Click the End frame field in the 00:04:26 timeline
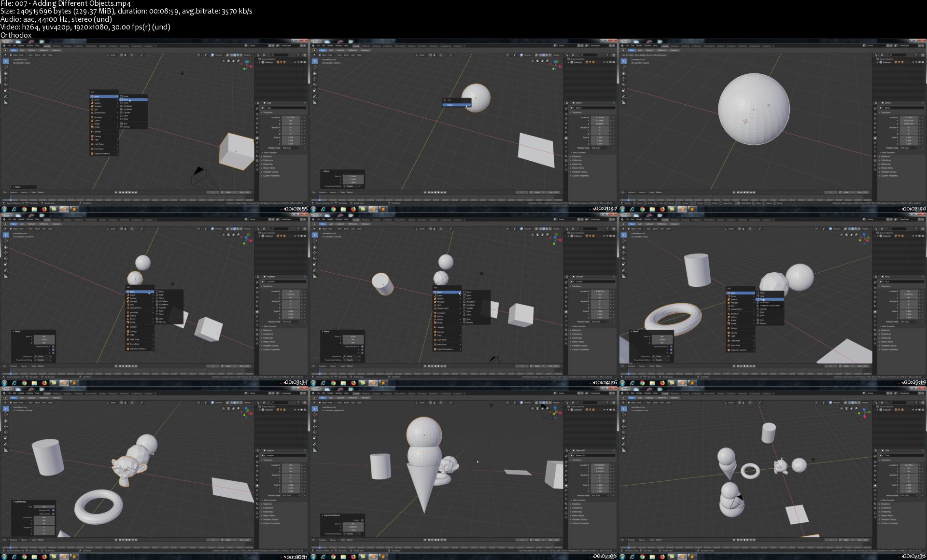This screenshot has width=927, height=560. (554, 366)
